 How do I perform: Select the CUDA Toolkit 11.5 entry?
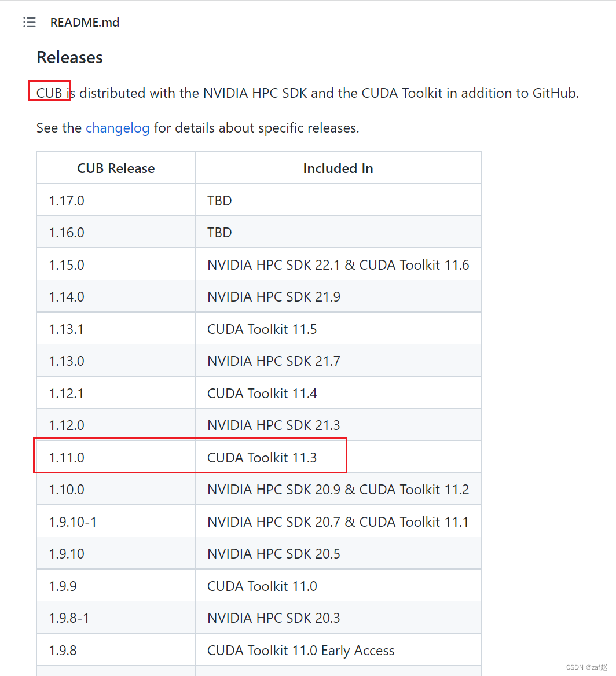[262, 328]
